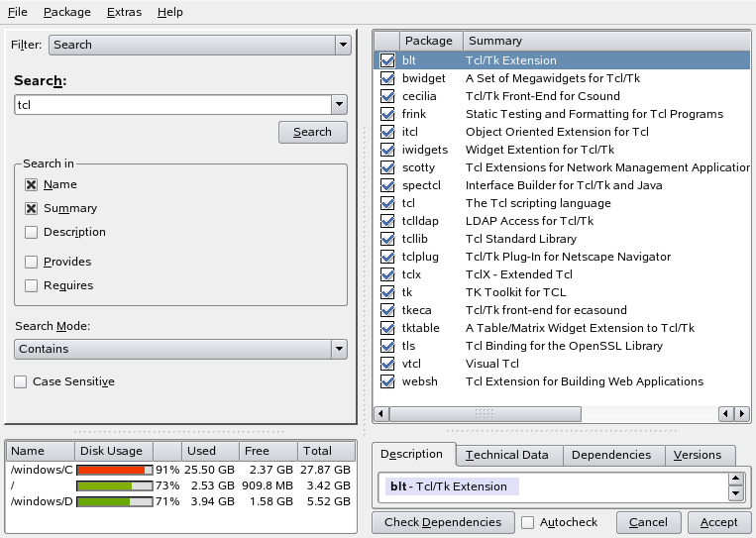This screenshot has width=756, height=538.
Task: Toggle the cecilia package checkbox
Action: 387,96
